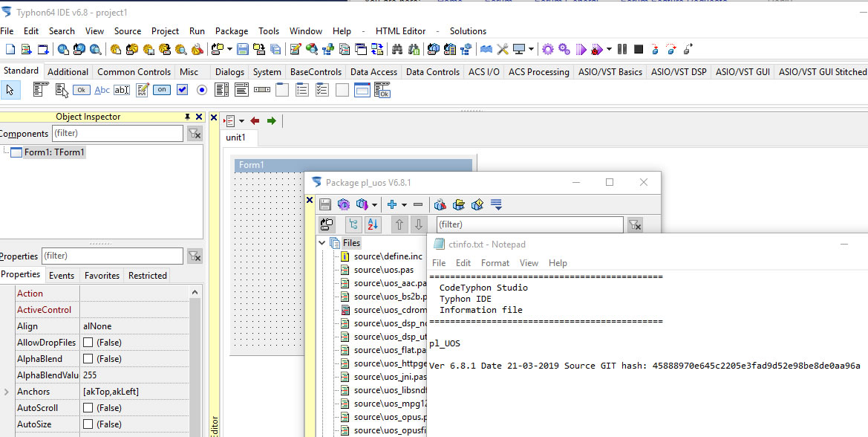Click the binoculars Find icon
Image resolution: width=868 pixels, height=437 pixels.
coord(397,49)
